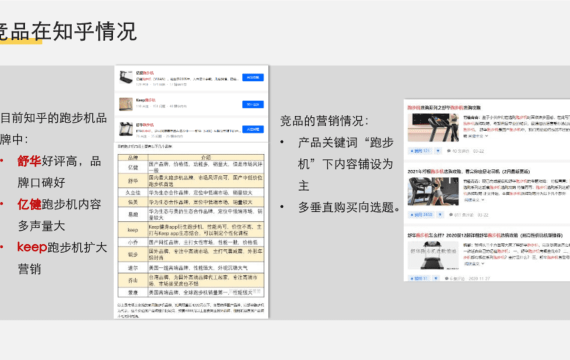This screenshot has height=360, width=570.
Task: Open the 2021 treadmill buying guide title
Action: pos(469,171)
